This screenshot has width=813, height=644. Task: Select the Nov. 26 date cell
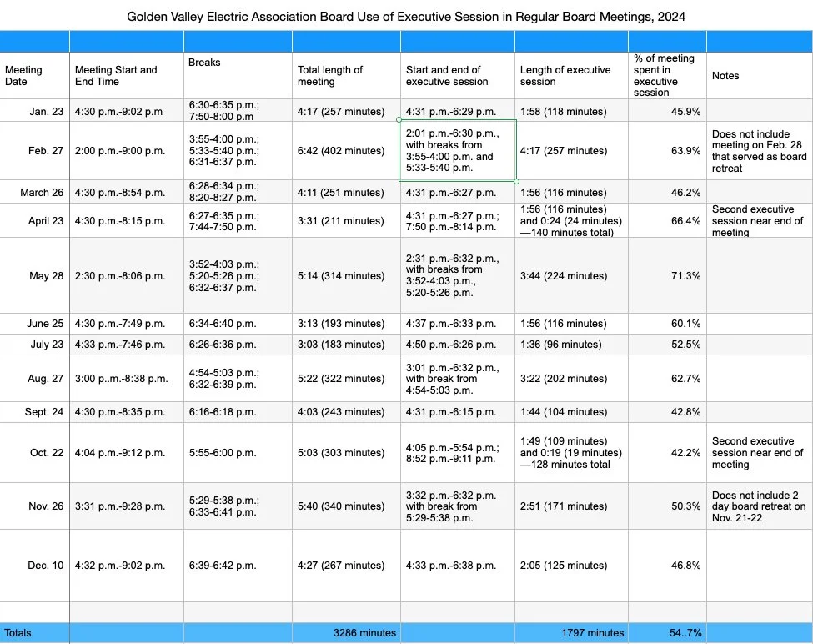click(35, 506)
